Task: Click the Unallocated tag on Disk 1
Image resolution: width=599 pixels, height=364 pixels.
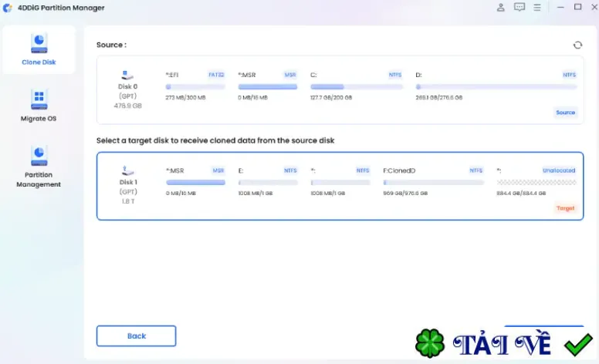Action: pyautogui.click(x=559, y=170)
